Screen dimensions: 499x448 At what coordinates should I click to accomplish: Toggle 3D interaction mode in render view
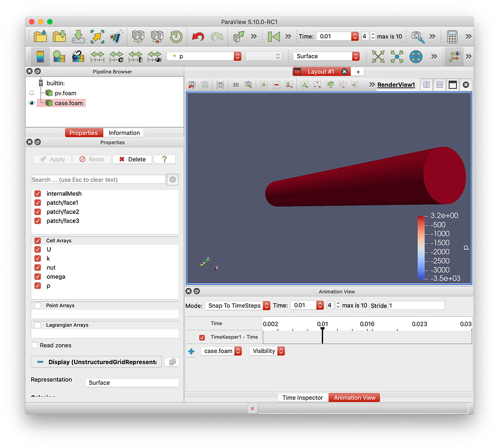click(236, 84)
